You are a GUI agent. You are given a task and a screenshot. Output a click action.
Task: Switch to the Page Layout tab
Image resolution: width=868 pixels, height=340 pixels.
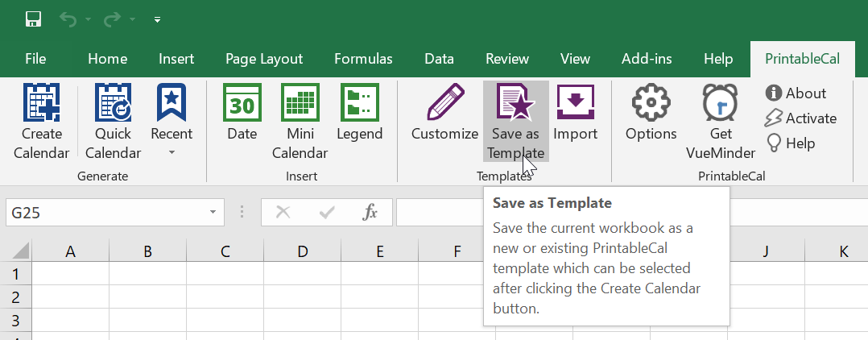click(264, 59)
